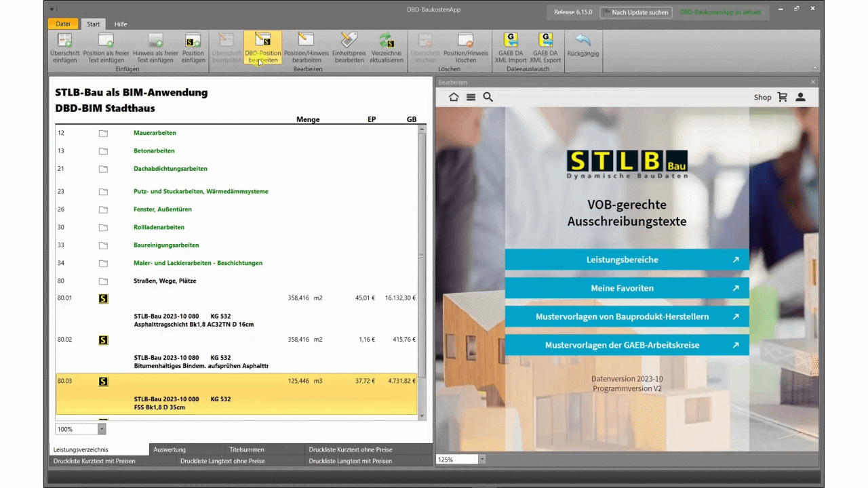
Task: Click Position/Hinweis löschen icon
Action: pos(466,40)
